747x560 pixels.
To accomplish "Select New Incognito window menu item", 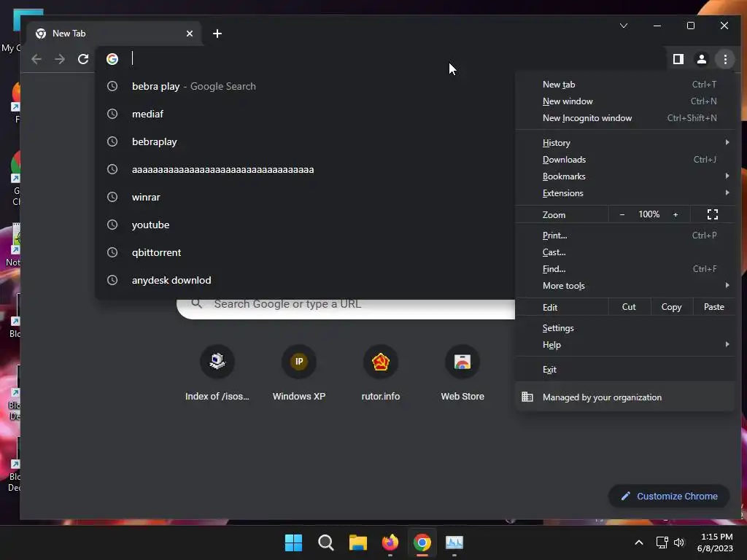I will tap(624, 118).
